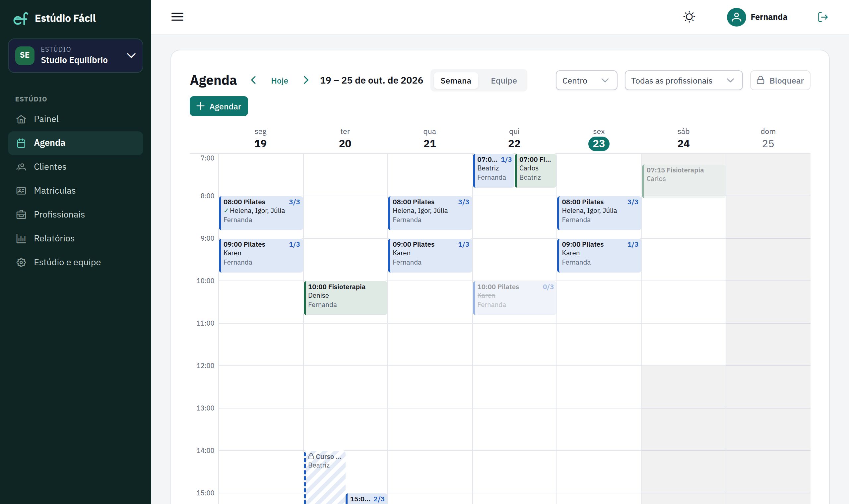849x504 pixels.
Task: Go to the previous week arrow
Action: click(x=253, y=80)
